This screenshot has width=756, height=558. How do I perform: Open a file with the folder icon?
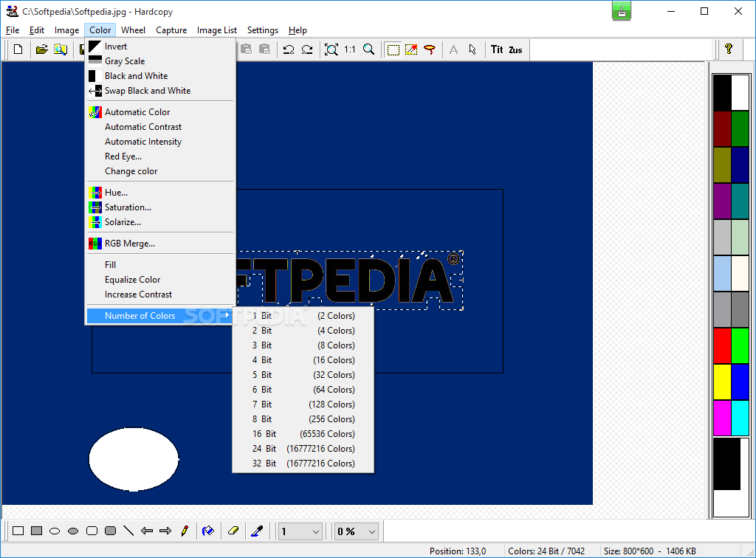41,49
